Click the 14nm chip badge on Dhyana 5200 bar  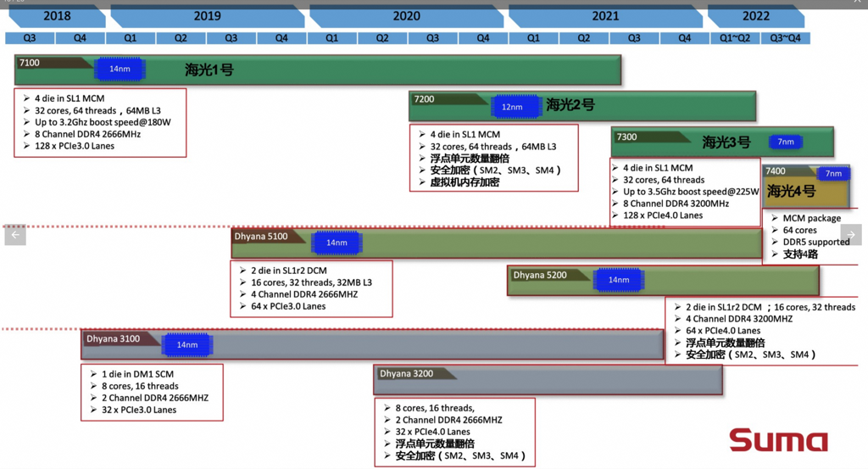[x=618, y=280]
